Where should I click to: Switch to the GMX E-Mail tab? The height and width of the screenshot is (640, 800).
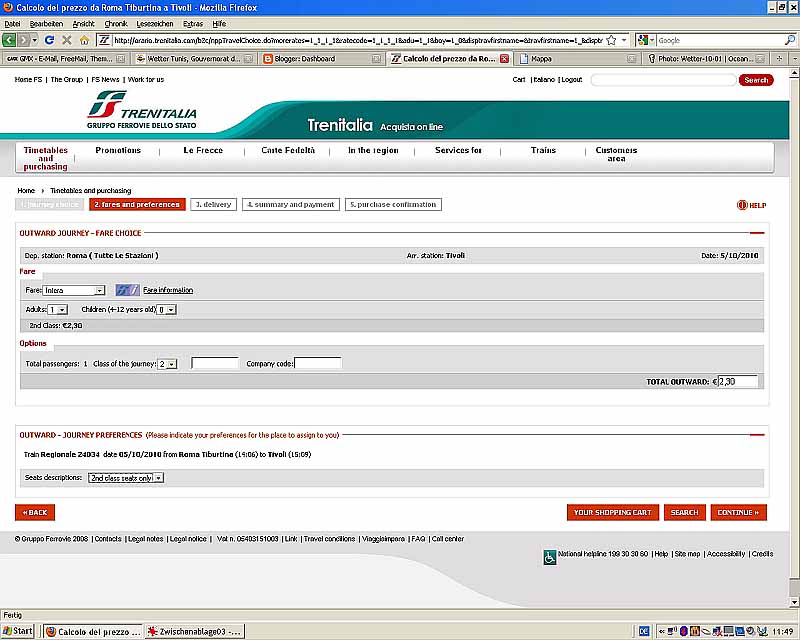click(64, 59)
